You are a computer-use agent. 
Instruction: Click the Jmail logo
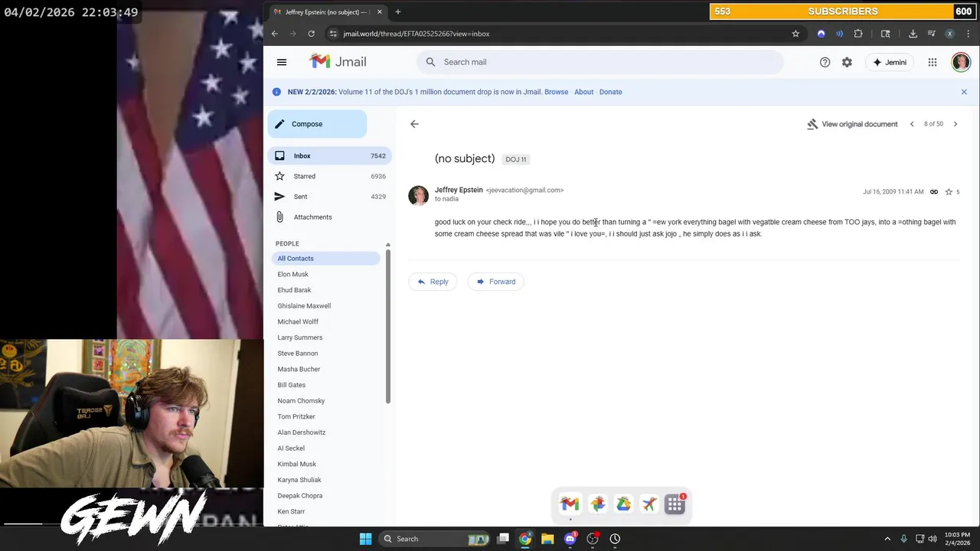pos(338,62)
